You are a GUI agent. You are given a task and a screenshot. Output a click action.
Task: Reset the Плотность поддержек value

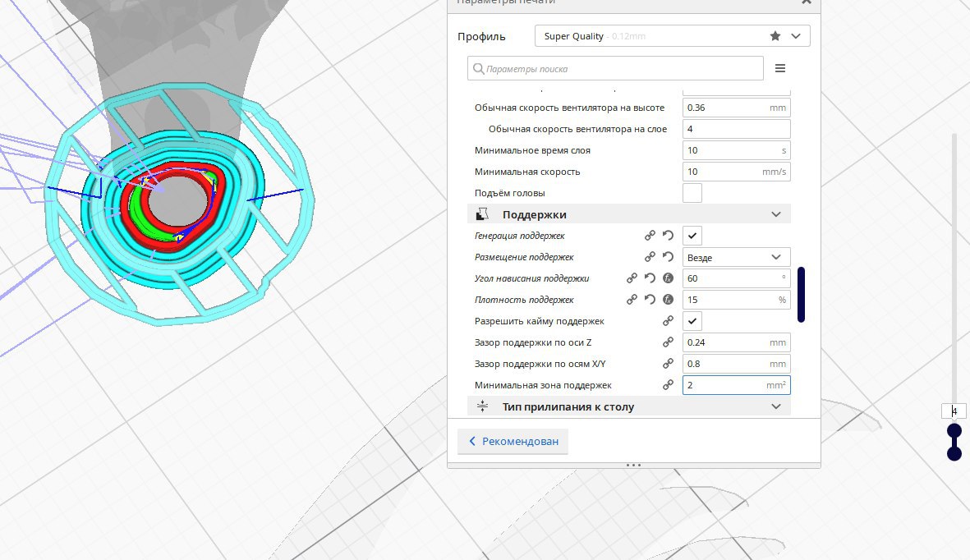(650, 300)
